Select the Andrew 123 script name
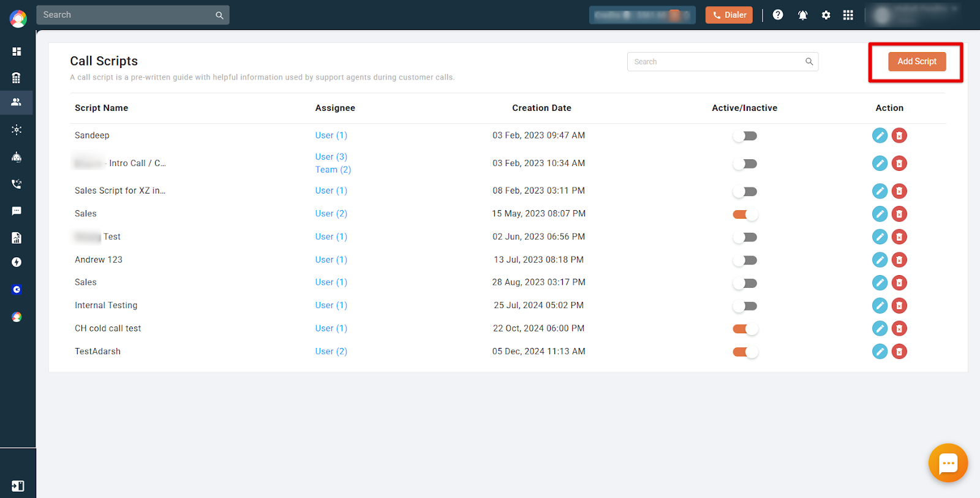This screenshot has height=498, width=980. 99,260
